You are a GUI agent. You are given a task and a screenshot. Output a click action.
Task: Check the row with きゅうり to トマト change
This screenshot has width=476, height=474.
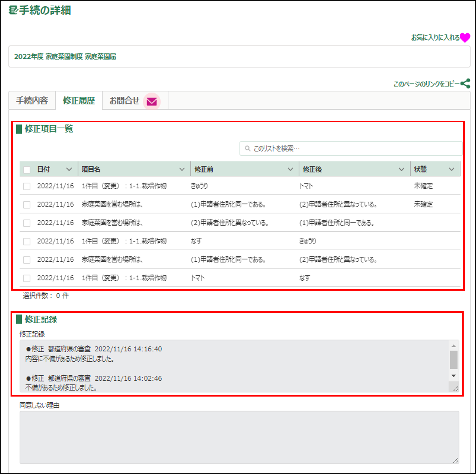coord(27,186)
